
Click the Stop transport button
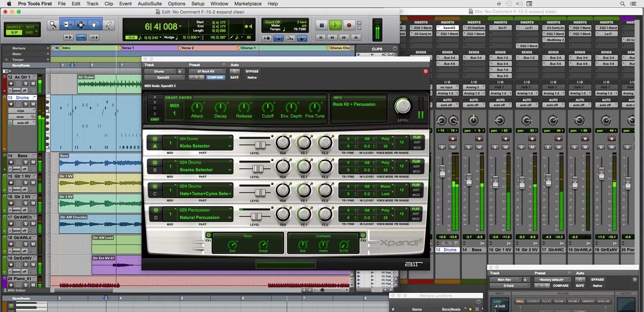pos(322,25)
